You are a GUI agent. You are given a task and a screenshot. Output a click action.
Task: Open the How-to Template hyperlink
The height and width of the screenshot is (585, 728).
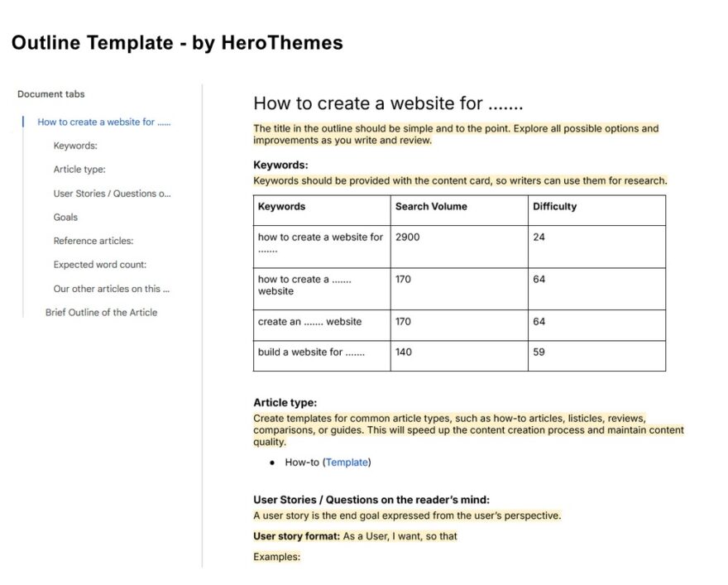[x=347, y=463]
